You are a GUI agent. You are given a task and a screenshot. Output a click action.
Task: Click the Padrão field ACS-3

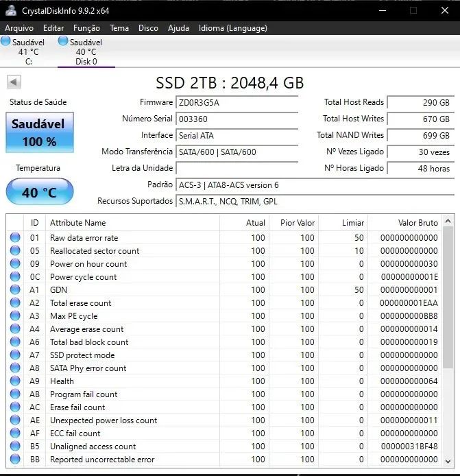[315, 185]
